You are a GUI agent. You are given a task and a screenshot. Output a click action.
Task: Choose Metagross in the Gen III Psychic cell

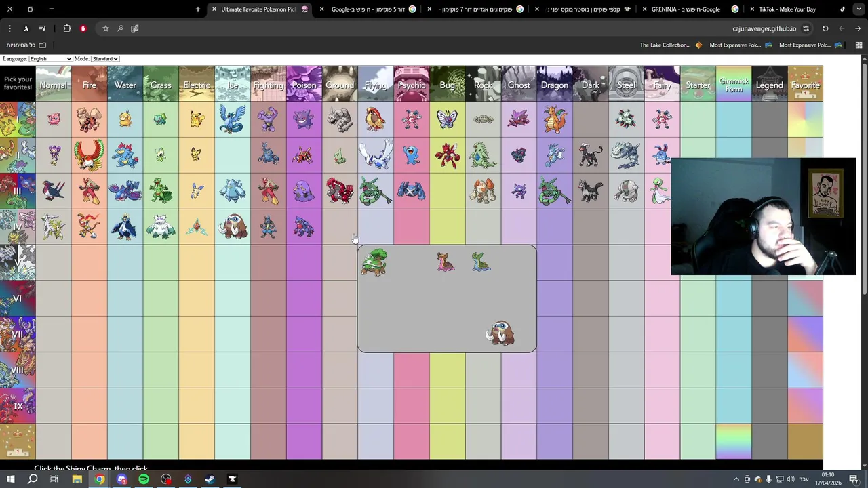(x=412, y=191)
